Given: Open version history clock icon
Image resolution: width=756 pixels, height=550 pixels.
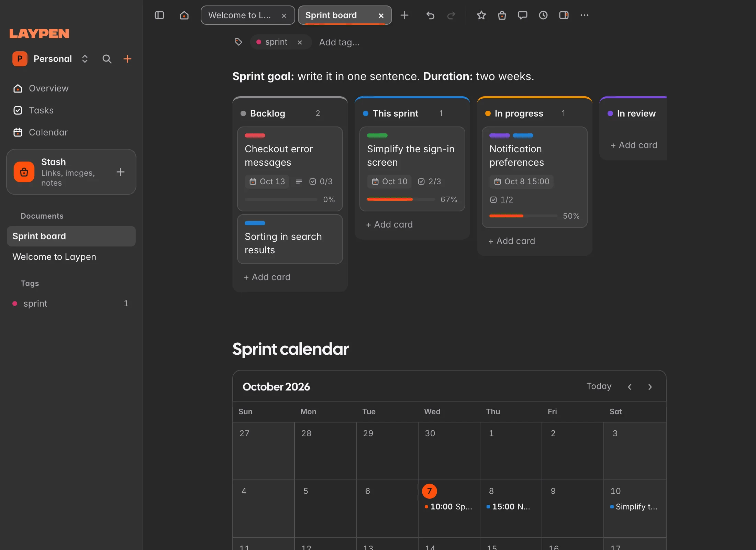Looking at the screenshot, I should click(x=543, y=15).
